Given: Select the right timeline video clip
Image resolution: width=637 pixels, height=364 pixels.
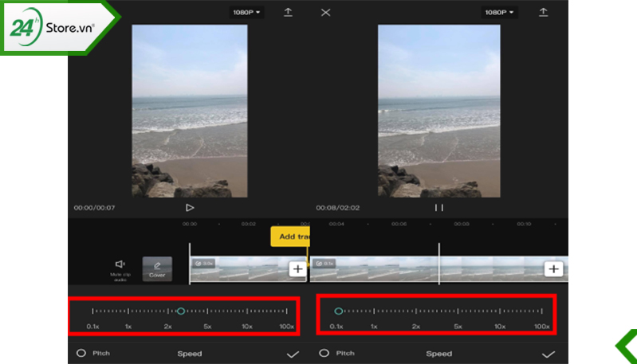Looking at the screenshot, I should click(x=438, y=268).
